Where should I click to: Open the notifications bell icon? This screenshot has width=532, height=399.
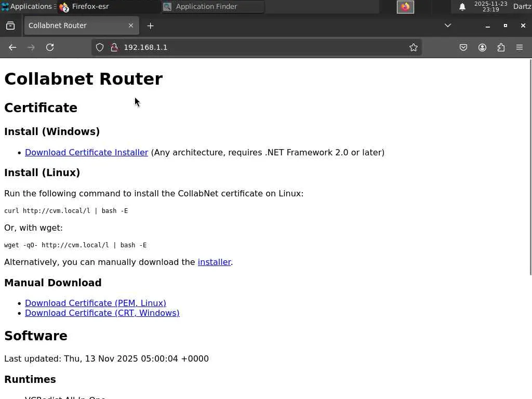(x=462, y=7)
